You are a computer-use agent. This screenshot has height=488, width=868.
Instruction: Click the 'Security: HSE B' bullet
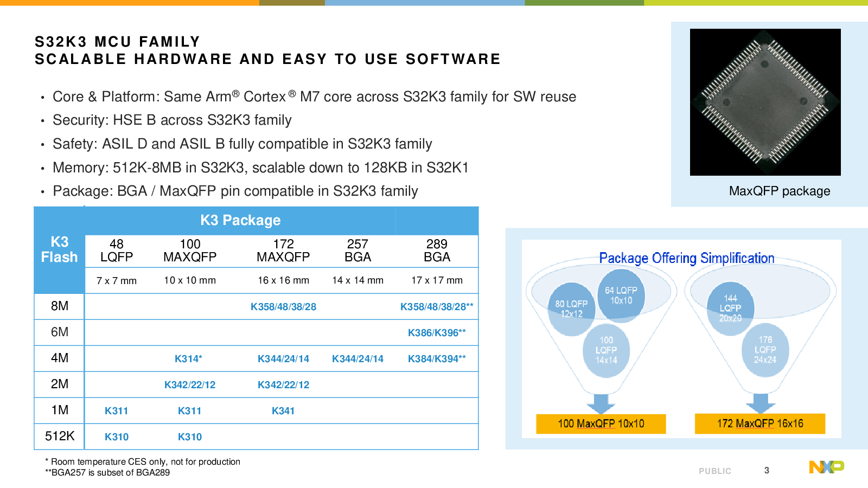pyautogui.click(x=172, y=120)
